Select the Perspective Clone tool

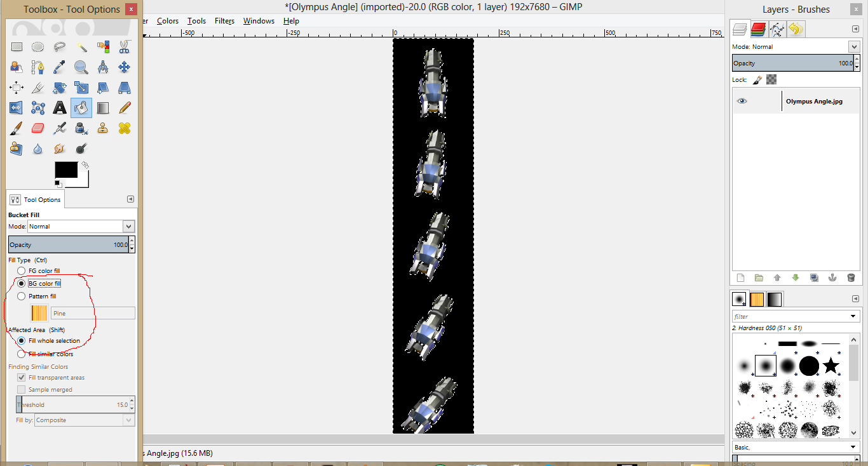(17, 149)
